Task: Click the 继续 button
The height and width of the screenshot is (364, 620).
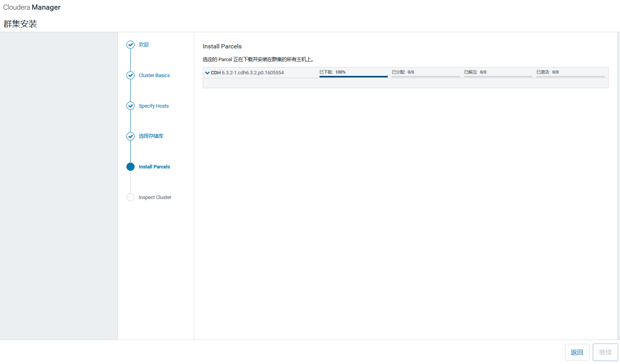Action: pos(605,352)
